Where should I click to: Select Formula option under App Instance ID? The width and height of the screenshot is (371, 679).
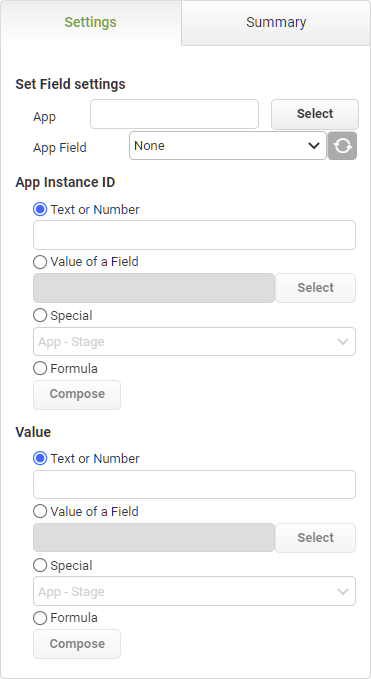tap(40, 369)
